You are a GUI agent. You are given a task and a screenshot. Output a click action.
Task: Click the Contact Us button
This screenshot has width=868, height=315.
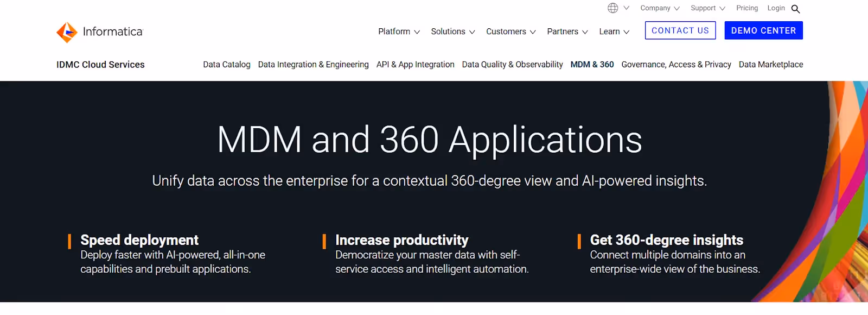click(x=680, y=30)
